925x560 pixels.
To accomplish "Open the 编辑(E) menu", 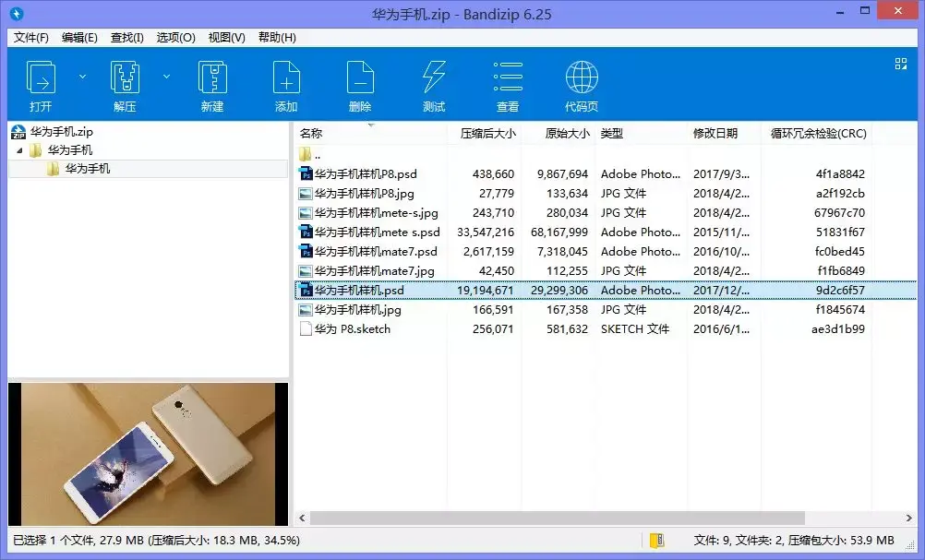I will click(x=79, y=38).
